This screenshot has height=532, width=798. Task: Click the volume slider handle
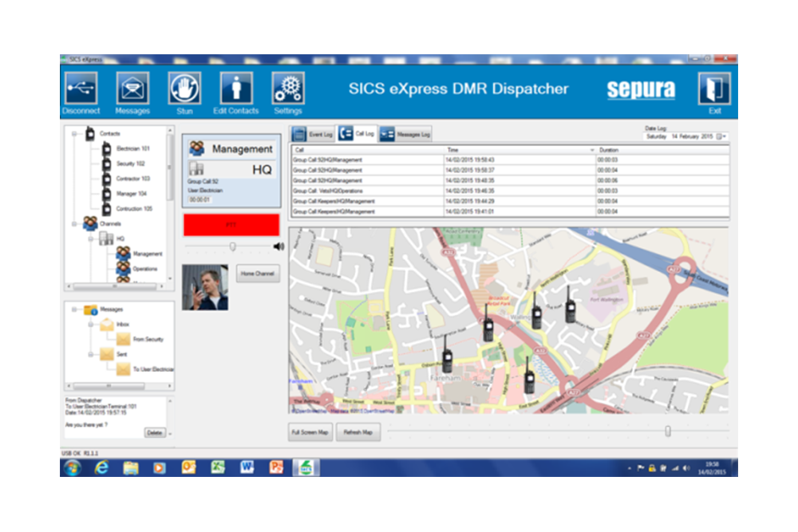coord(232,246)
